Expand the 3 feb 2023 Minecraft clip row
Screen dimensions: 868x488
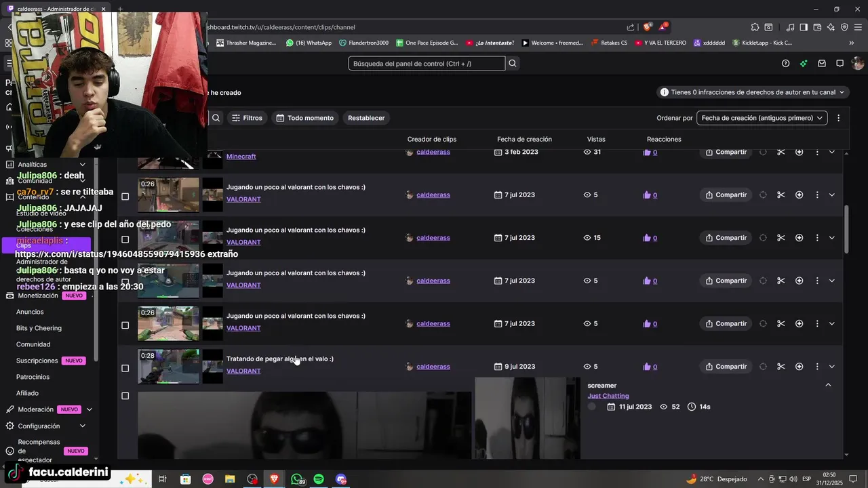pos(832,152)
